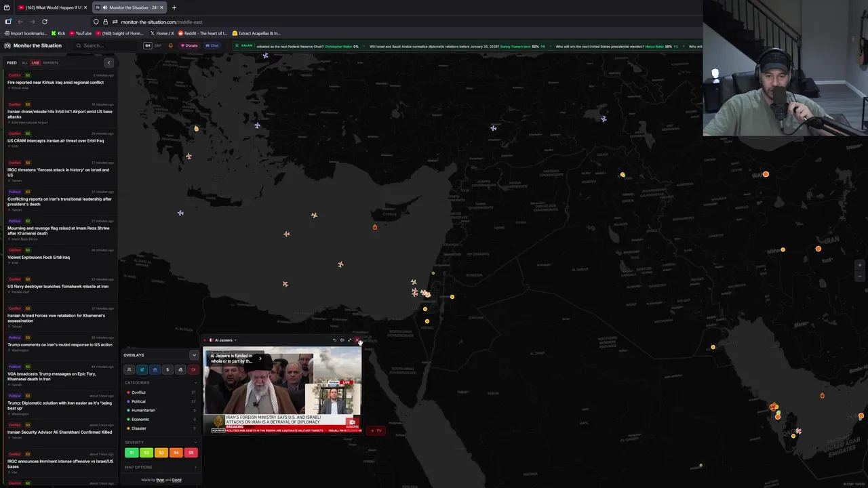Select the ALL feed tab
Image resolution: width=868 pixels, height=488 pixels.
pyautogui.click(x=24, y=63)
